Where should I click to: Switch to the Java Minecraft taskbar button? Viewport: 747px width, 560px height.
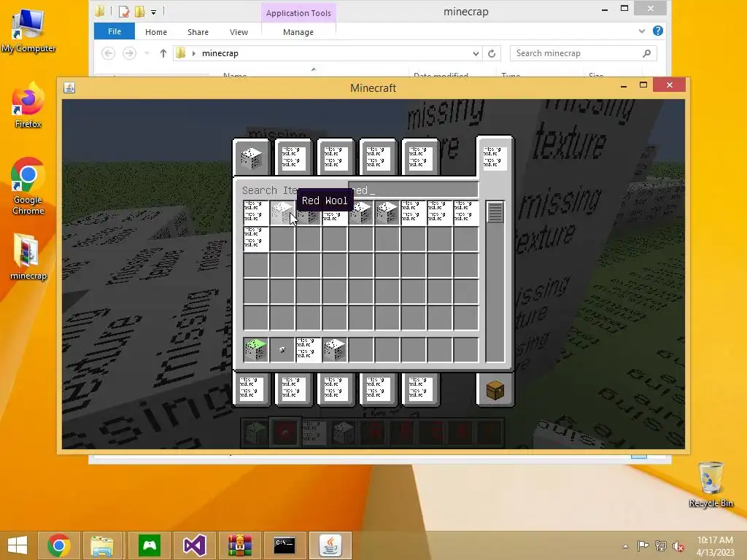[330, 545]
